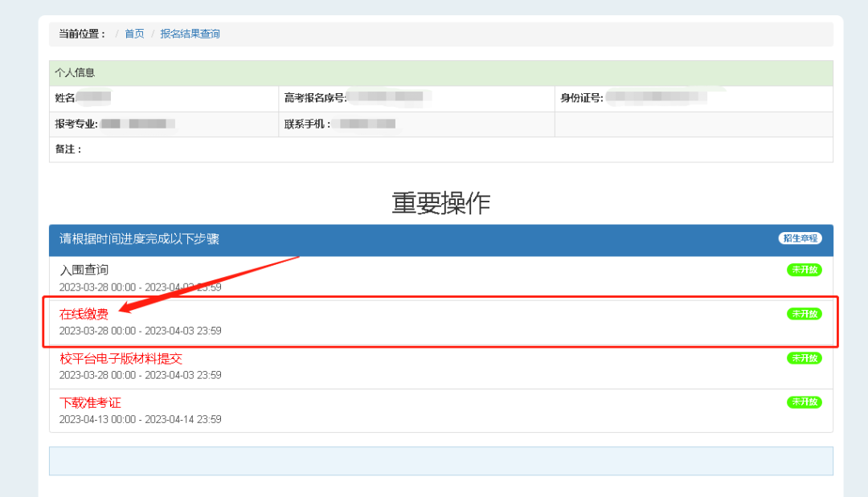Open the 下载准考证 step
The width and height of the screenshot is (868, 497).
[x=90, y=402]
